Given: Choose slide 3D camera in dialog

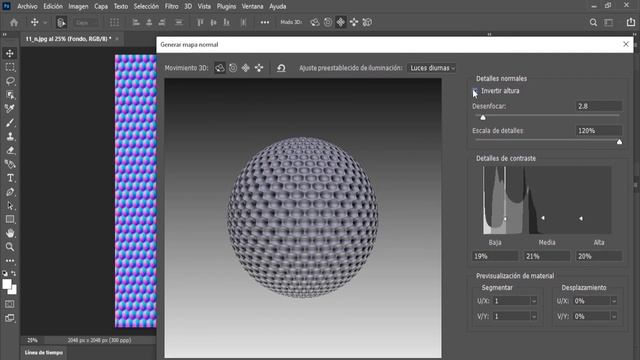Looking at the screenshot, I should (x=259, y=68).
